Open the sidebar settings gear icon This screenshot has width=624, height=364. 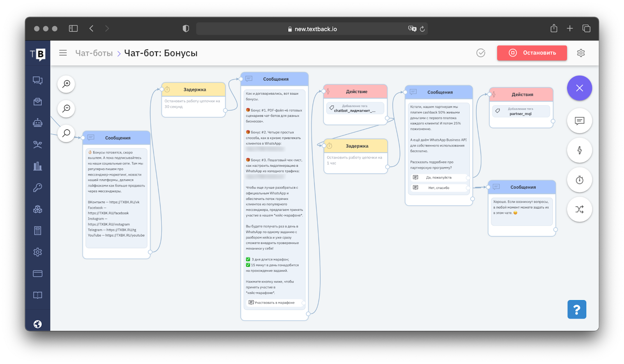coord(37,252)
